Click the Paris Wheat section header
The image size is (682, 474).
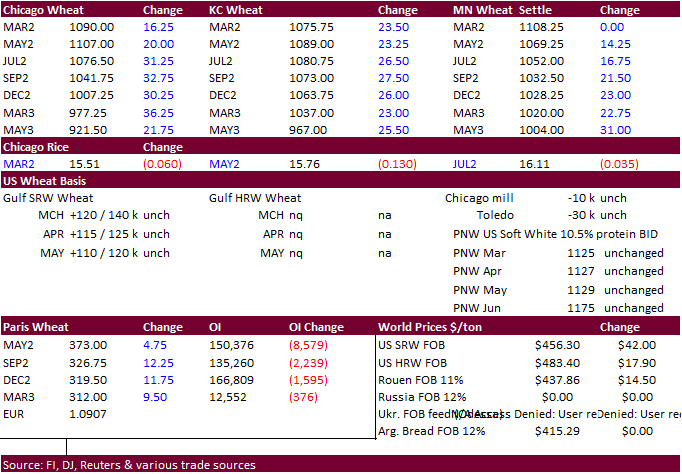pos(35,327)
